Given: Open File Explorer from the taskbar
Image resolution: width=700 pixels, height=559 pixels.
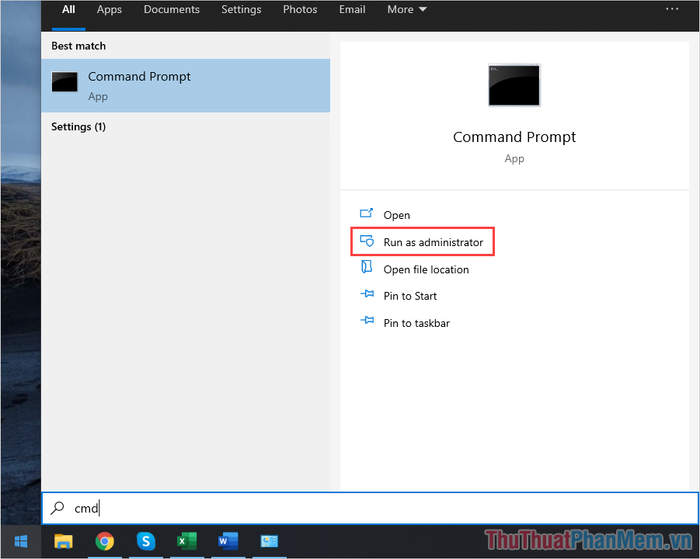Looking at the screenshot, I should 63,542.
